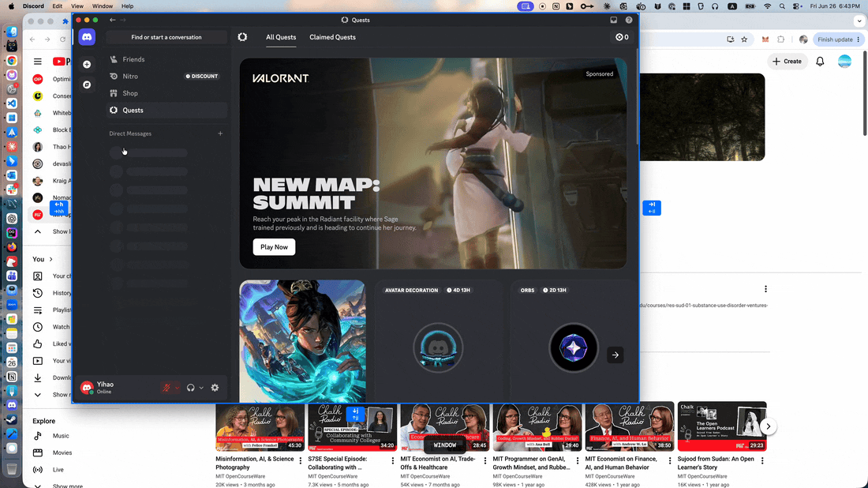The width and height of the screenshot is (868, 488).
Task: Open Valorant quest character artwork card
Action: [302, 340]
